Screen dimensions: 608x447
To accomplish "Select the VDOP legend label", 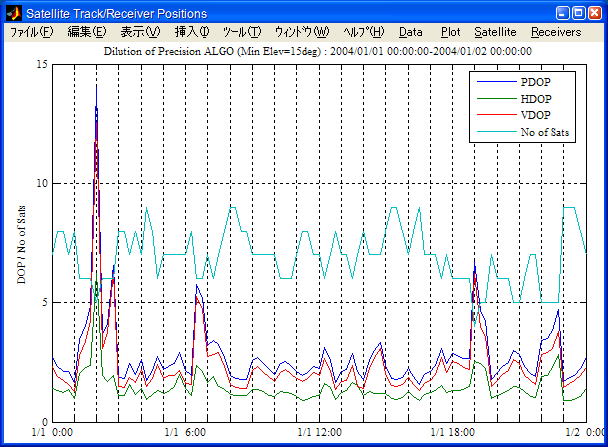I will click(x=537, y=115).
